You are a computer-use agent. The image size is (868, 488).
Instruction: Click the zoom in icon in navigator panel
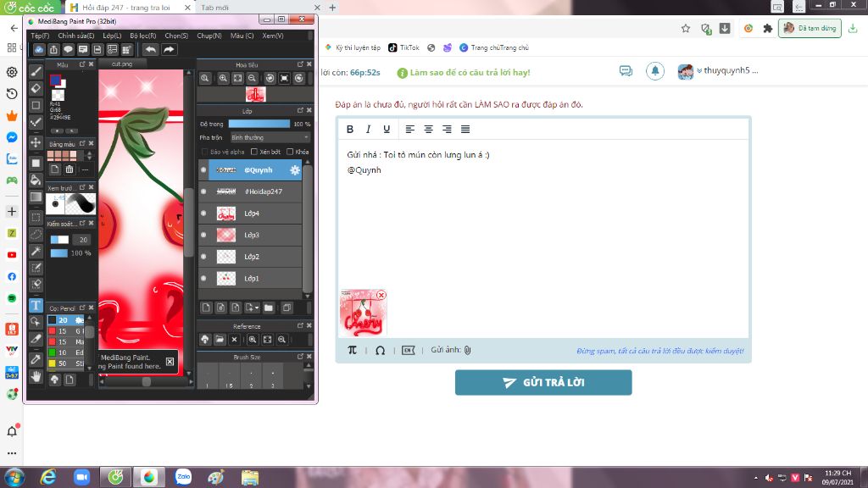[x=223, y=78]
